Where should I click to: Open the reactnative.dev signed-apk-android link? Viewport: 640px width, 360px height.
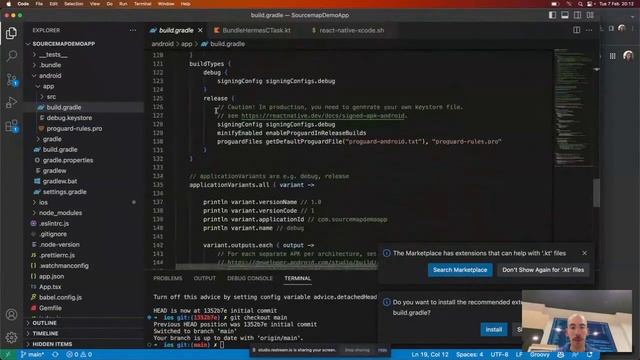(x=323, y=116)
